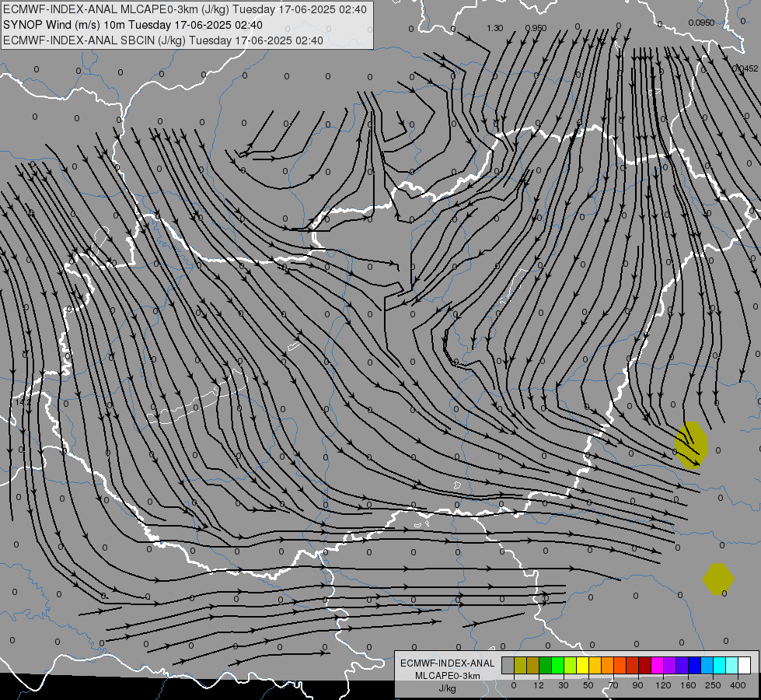The height and width of the screenshot is (700, 761).
Task: Pick the purple swatch next to magenta
Action: tap(670, 665)
